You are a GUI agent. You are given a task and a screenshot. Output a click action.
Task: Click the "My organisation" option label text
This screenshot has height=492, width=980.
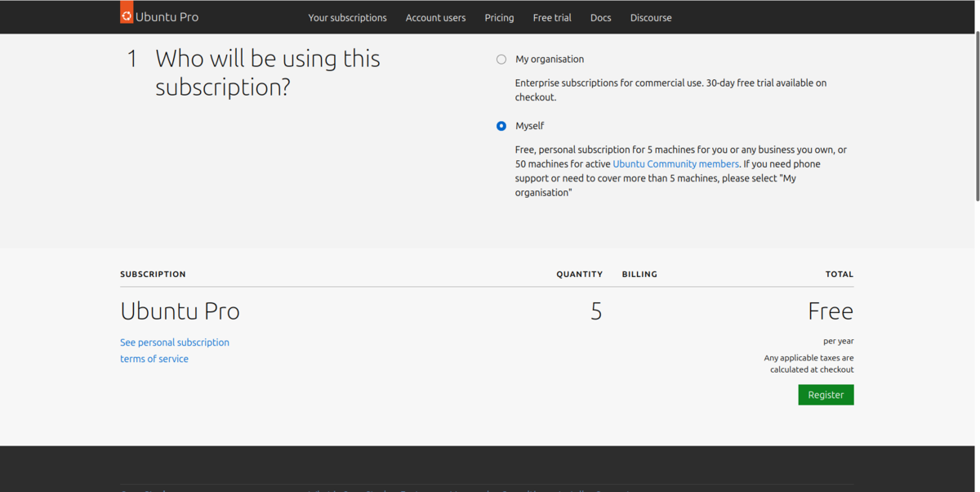pyautogui.click(x=550, y=60)
